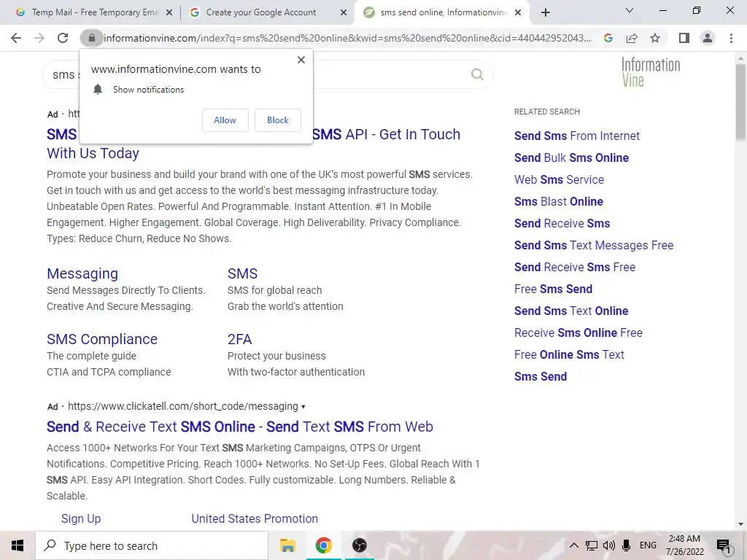Click the microphone tray icon

[627, 545]
